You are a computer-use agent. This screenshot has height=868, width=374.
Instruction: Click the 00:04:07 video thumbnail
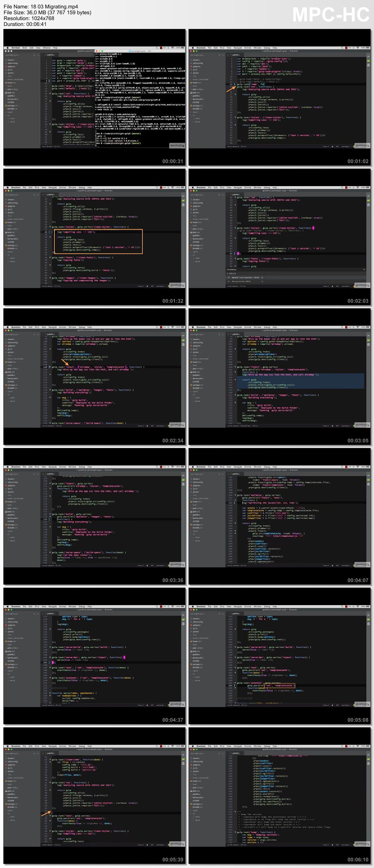(x=279, y=517)
